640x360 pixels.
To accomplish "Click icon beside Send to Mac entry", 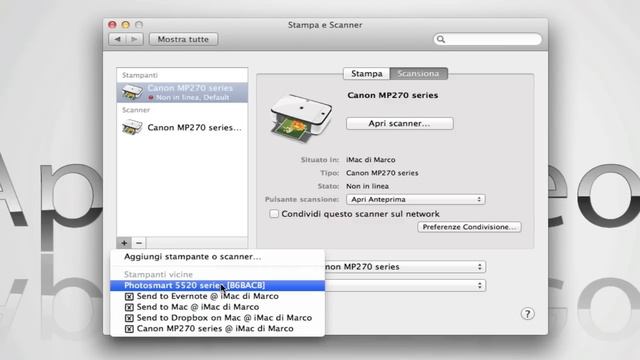I will click(x=129, y=307).
